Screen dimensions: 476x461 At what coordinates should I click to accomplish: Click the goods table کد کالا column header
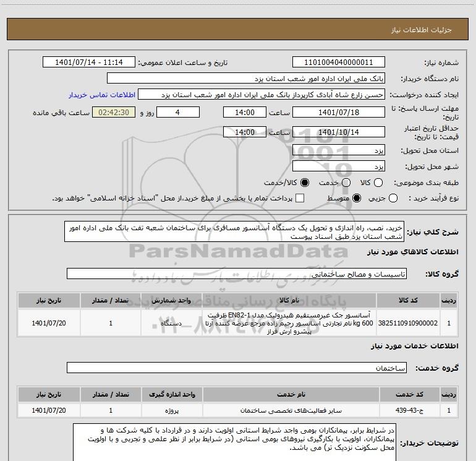(408, 301)
